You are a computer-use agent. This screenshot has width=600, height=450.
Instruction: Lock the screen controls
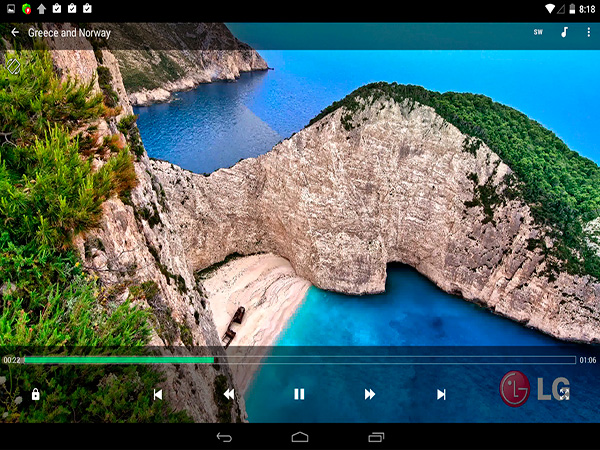[36, 394]
